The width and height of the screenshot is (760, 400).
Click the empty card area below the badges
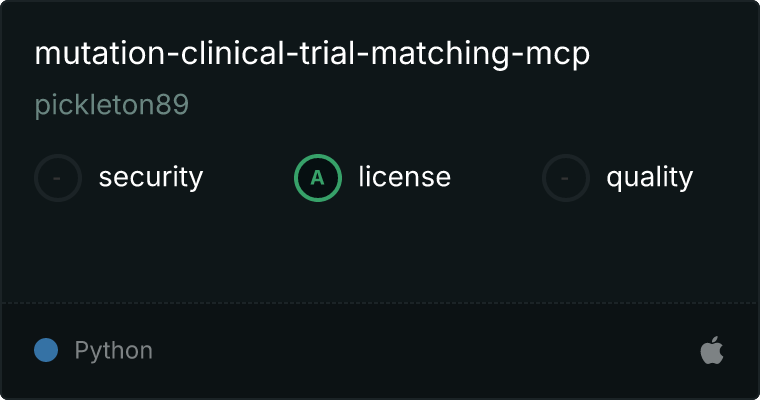[x=380, y=252]
